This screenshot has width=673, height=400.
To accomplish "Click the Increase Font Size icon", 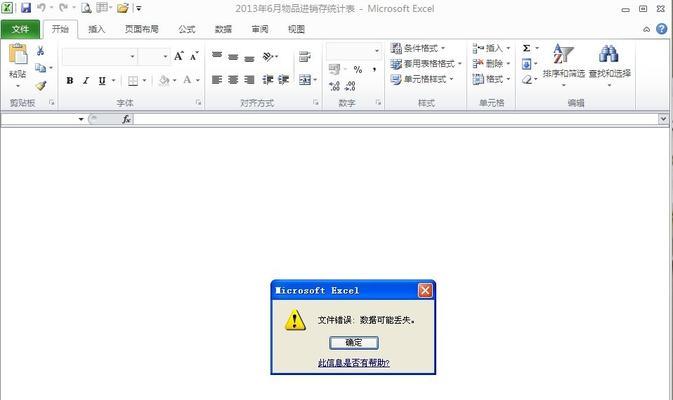I will click(179, 56).
